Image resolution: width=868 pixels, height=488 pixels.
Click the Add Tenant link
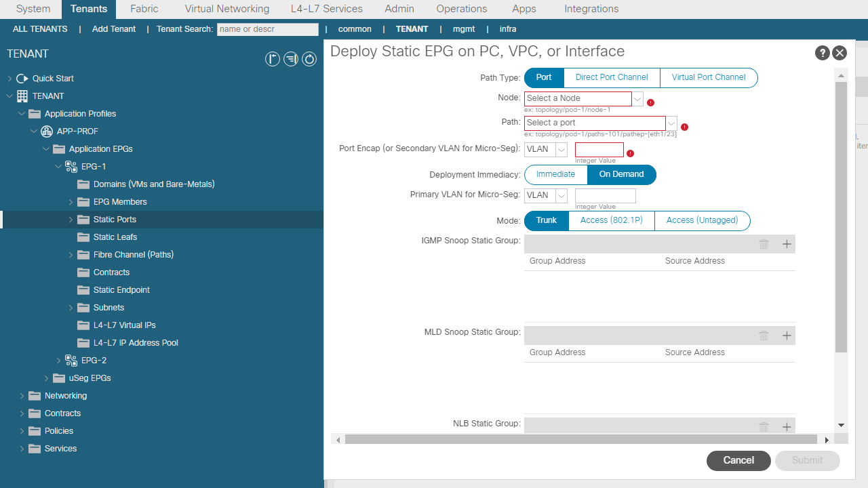tap(114, 29)
